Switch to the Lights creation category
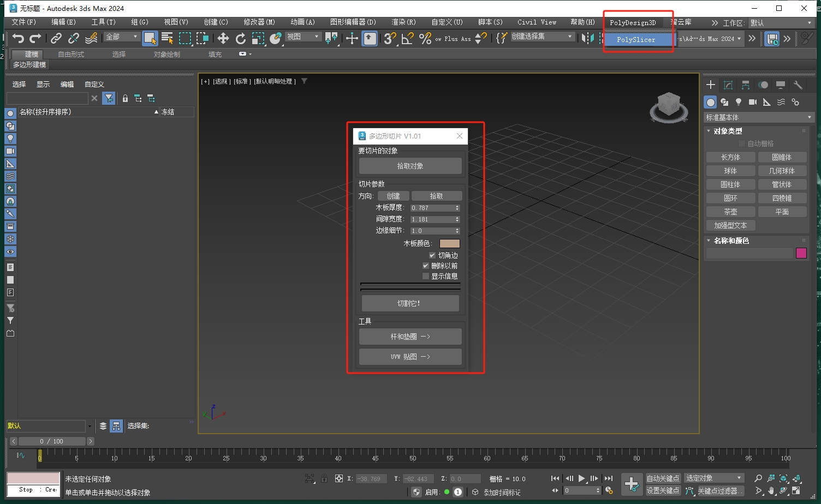Image resolution: width=821 pixels, height=504 pixels. [x=739, y=102]
